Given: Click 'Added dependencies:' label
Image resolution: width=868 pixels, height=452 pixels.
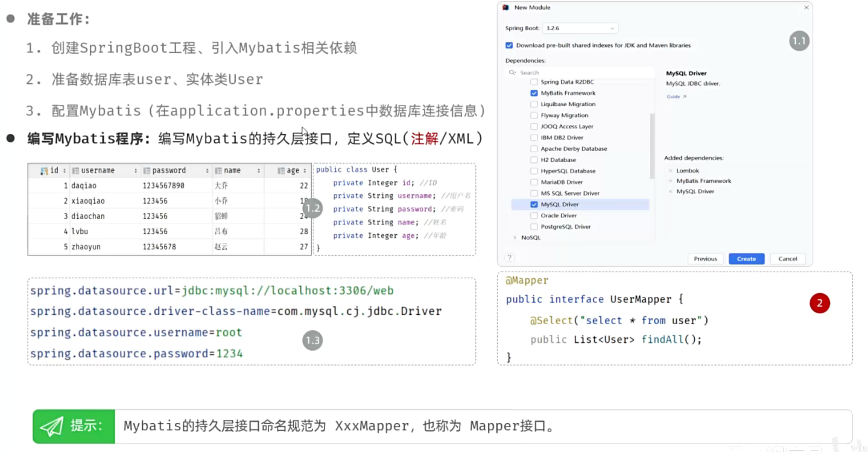Looking at the screenshot, I should [694, 158].
